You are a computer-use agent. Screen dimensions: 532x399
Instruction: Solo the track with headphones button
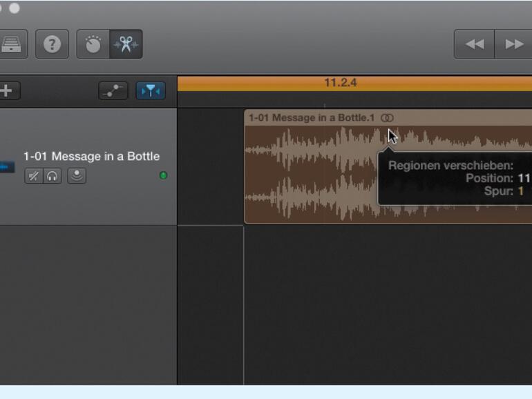tap(53, 176)
